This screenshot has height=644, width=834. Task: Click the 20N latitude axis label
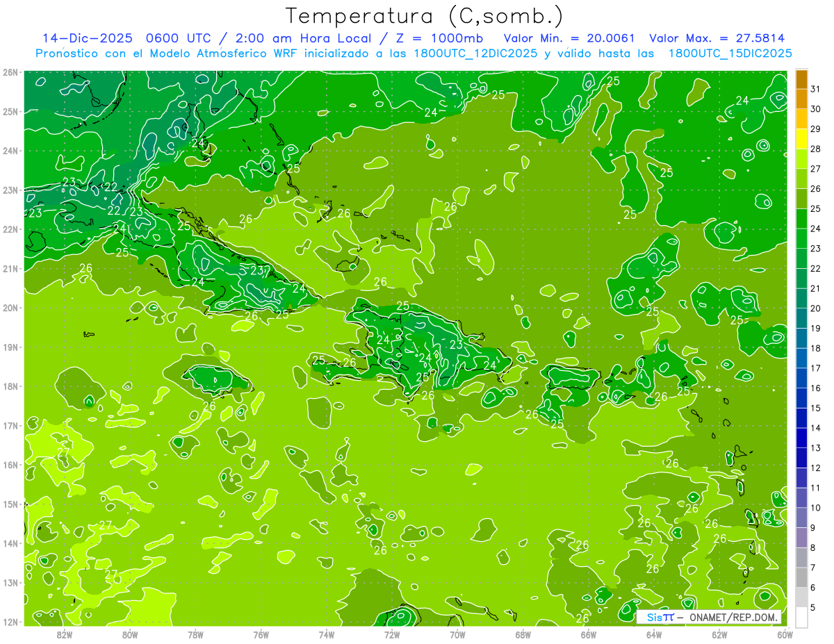coord(10,308)
